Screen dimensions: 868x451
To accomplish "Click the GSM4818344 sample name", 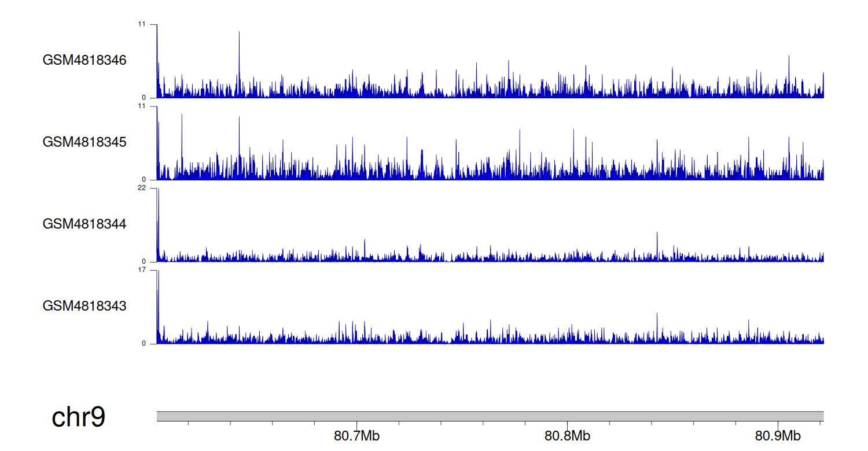I will click(x=84, y=224).
